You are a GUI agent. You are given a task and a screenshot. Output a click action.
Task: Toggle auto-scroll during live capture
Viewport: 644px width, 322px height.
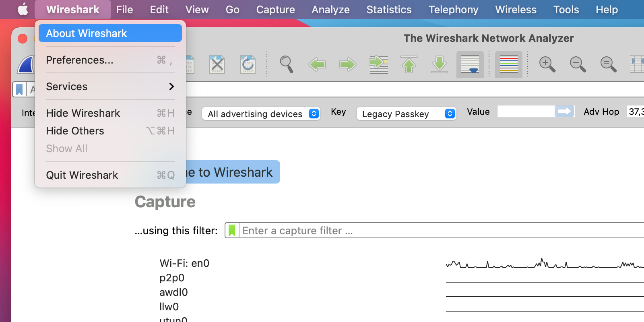pos(470,64)
